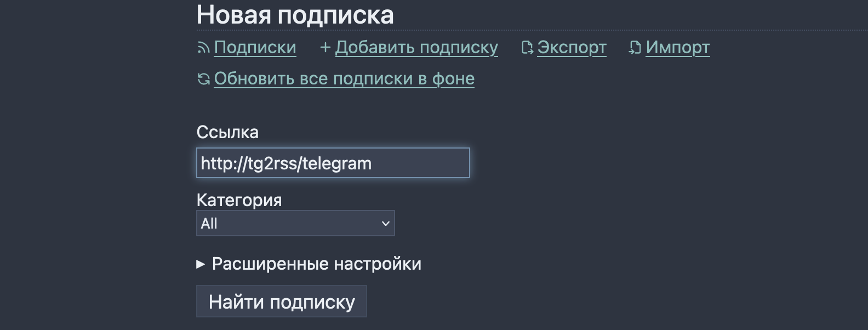Click the Ссылка field label
868x330 pixels.
coord(227,132)
